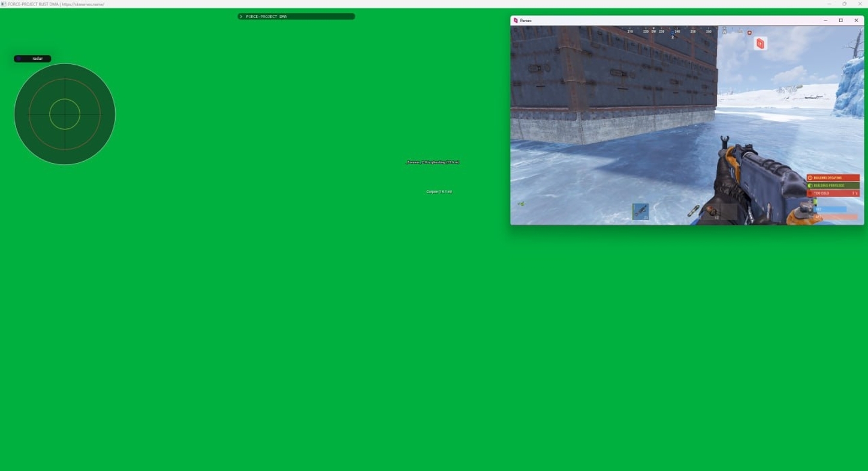Click the Parsec app icon in the title bar

click(x=516, y=20)
